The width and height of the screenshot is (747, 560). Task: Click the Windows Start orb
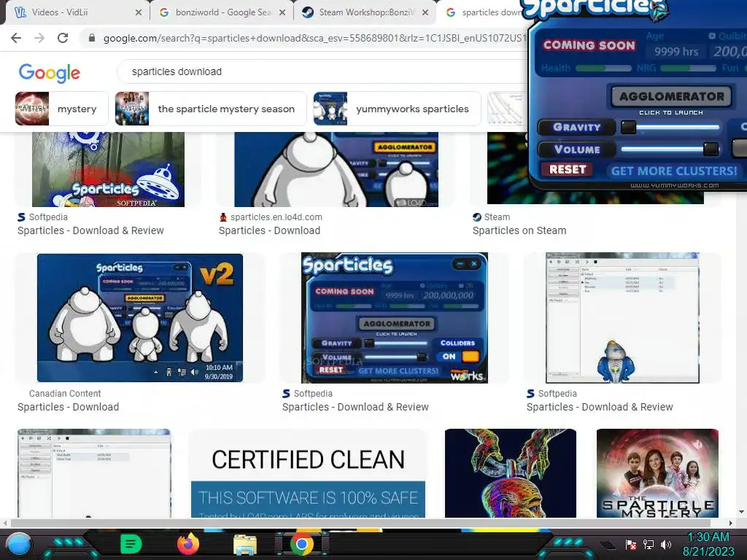click(19, 545)
